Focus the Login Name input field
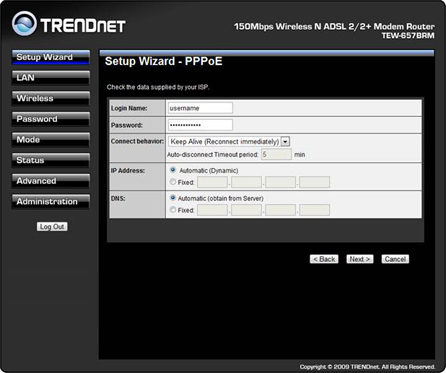The height and width of the screenshot is (373, 446). pos(200,108)
